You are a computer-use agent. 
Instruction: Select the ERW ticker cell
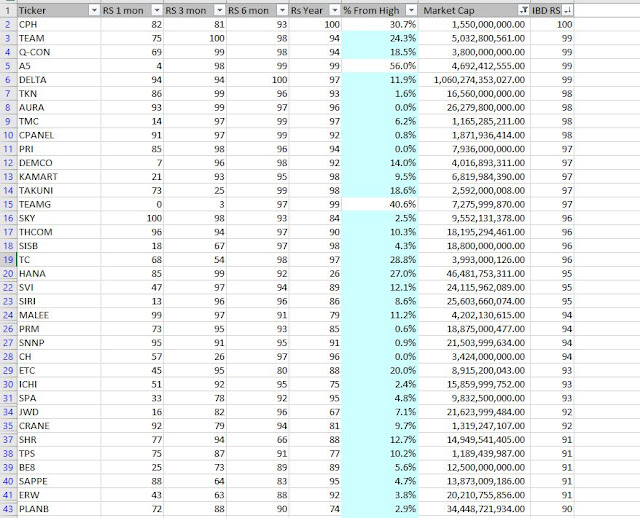59,495
